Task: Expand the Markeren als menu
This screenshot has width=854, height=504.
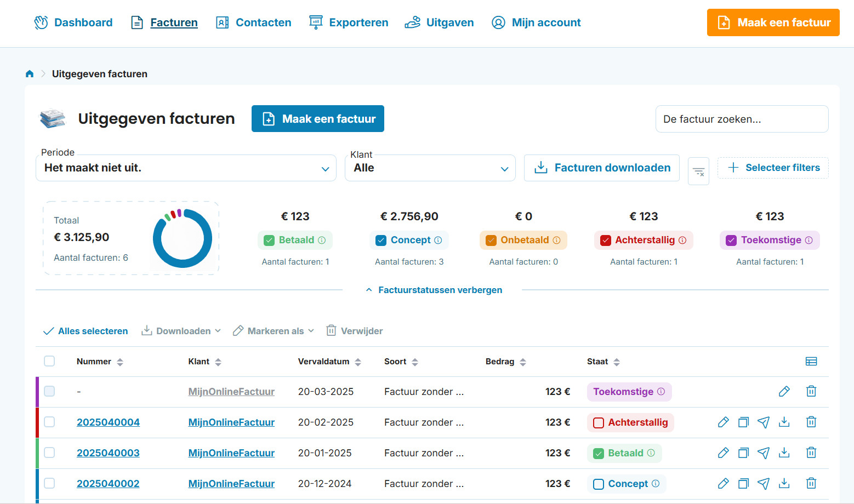Action: [274, 331]
